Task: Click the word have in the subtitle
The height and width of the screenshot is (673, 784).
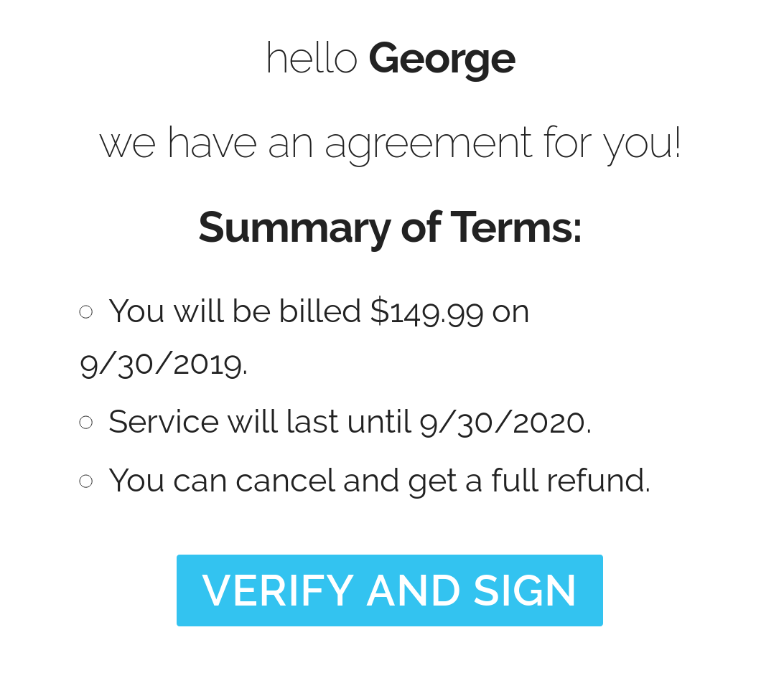Action: coord(212,143)
